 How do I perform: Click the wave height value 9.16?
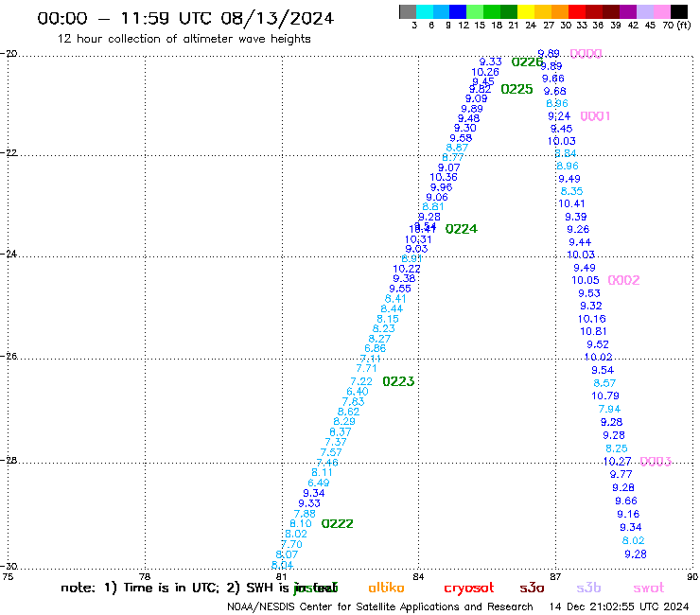628,514
